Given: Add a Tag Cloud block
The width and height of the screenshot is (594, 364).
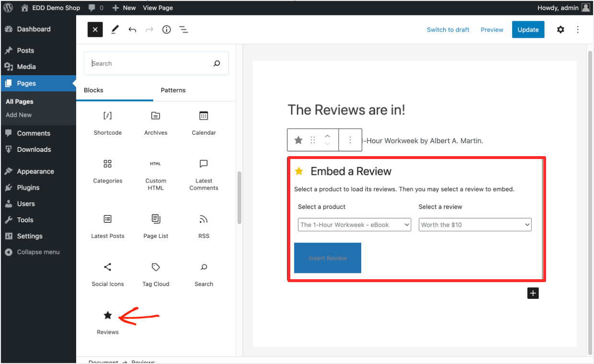Looking at the screenshot, I should coord(156,274).
